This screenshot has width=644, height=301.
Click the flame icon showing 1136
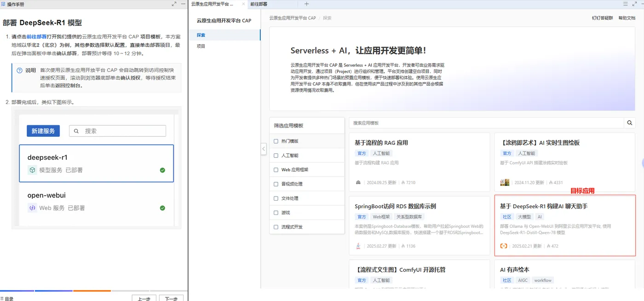point(403,246)
